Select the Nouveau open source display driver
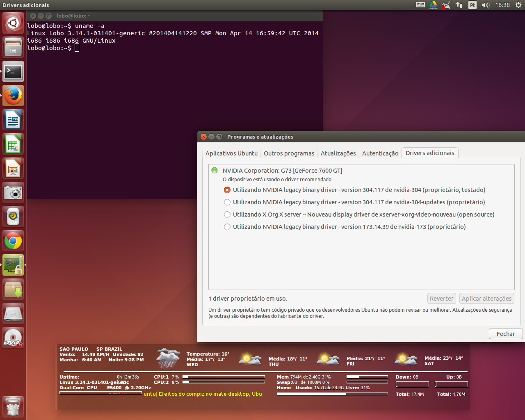 227,214
